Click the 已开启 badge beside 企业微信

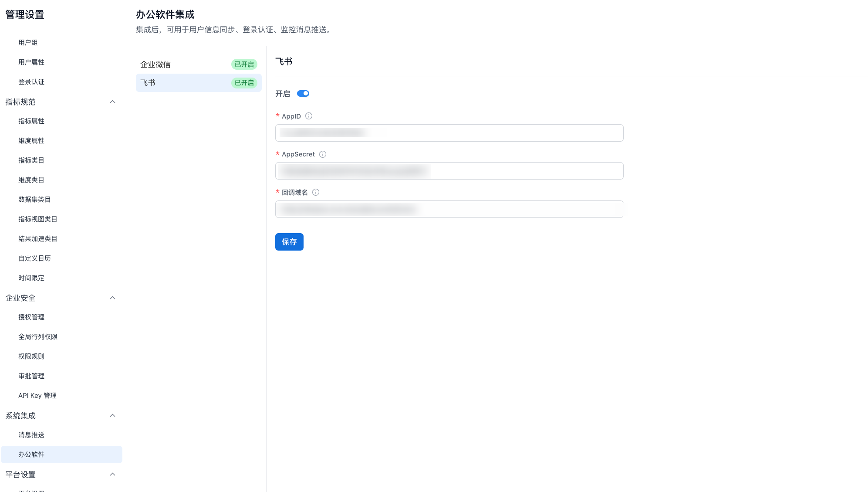tap(244, 64)
